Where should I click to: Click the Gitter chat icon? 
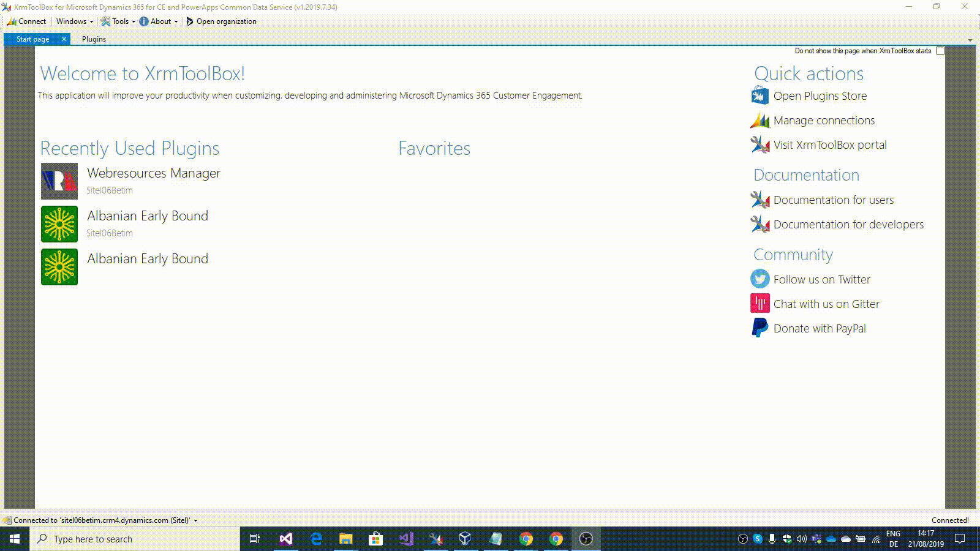tap(759, 303)
